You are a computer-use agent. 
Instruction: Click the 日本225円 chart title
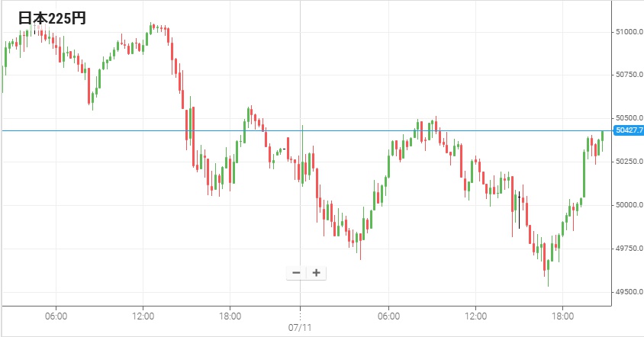coord(52,19)
